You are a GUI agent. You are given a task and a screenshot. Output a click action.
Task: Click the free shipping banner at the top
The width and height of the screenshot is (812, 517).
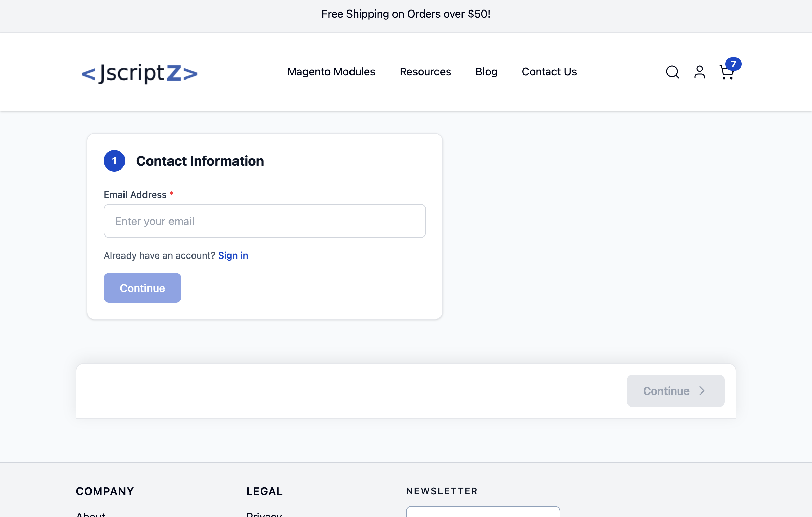[x=406, y=14]
